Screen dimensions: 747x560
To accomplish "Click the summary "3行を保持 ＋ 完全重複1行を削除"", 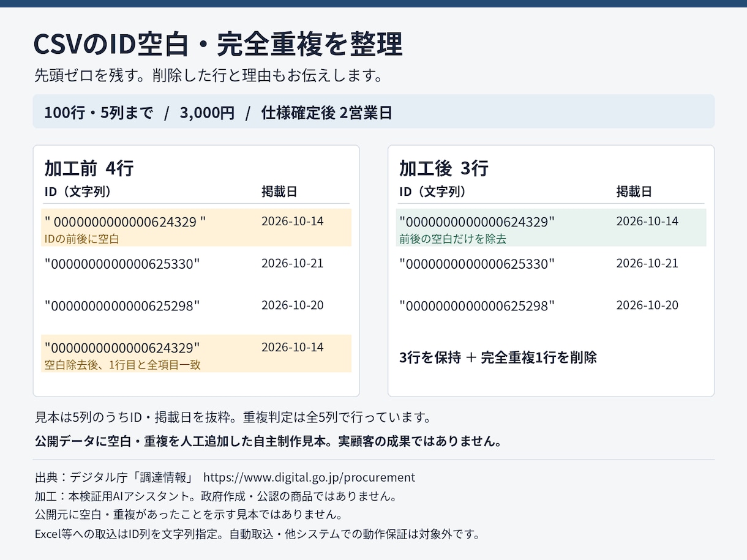I will pos(498,357).
